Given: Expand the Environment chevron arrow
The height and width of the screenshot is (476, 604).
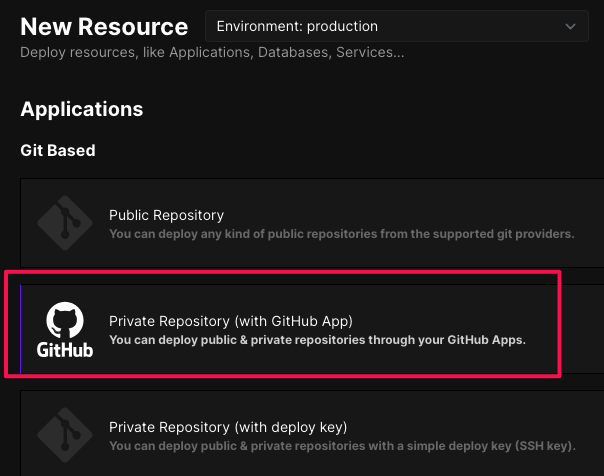Looking at the screenshot, I should click(x=570, y=27).
